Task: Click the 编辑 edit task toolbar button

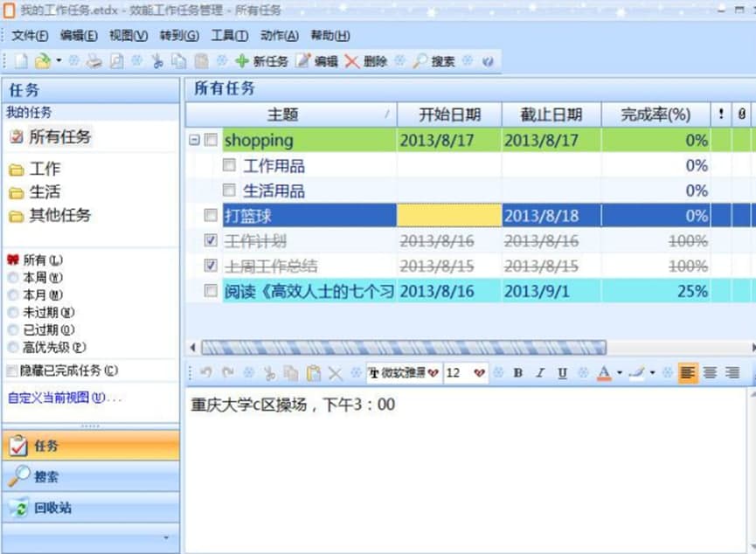Action: coord(316,61)
